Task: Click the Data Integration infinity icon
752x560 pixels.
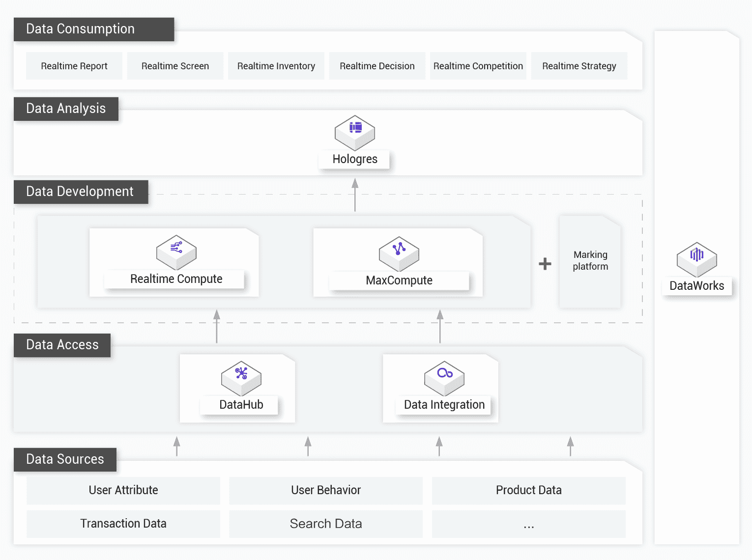Action: (444, 378)
